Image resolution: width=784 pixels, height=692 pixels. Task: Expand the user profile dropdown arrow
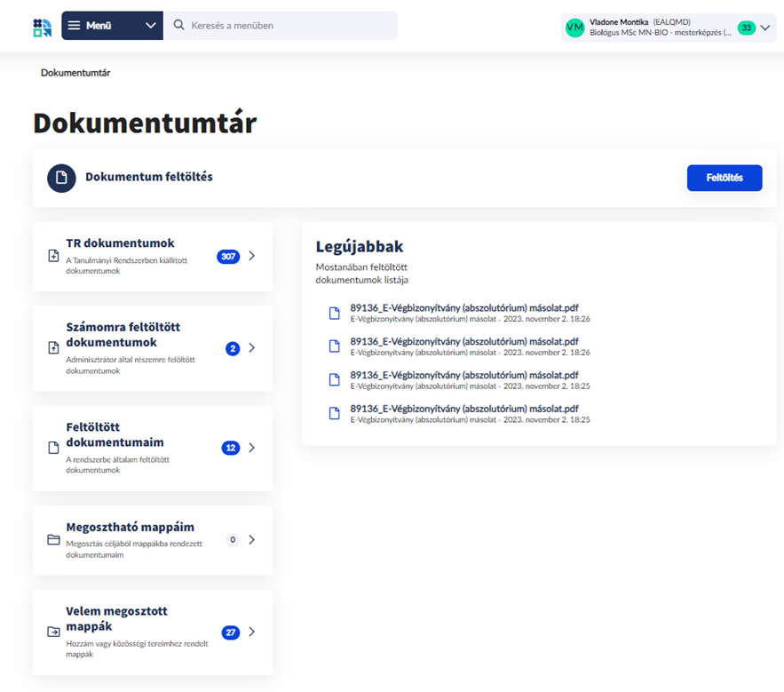click(765, 28)
